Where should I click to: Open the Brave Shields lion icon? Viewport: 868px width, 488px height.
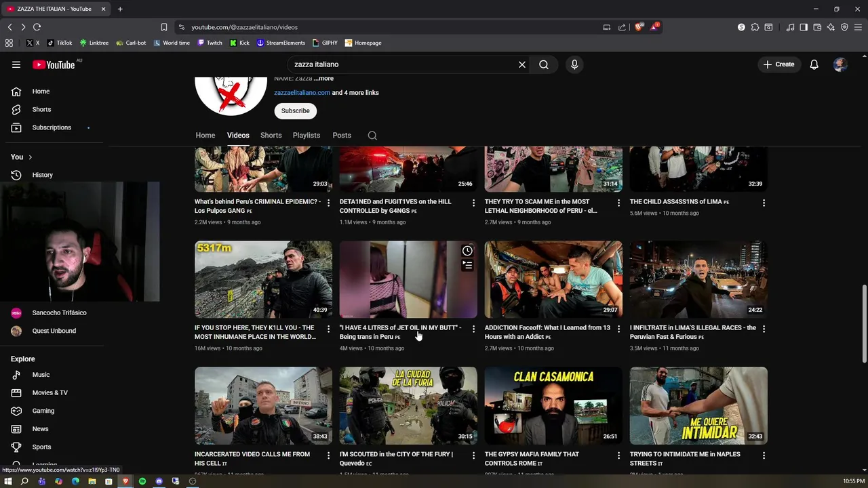tap(638, 27)
